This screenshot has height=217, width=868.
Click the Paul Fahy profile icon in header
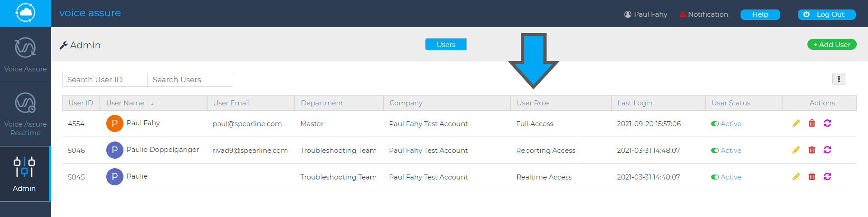pyautogui.click(x=627, y=14)
